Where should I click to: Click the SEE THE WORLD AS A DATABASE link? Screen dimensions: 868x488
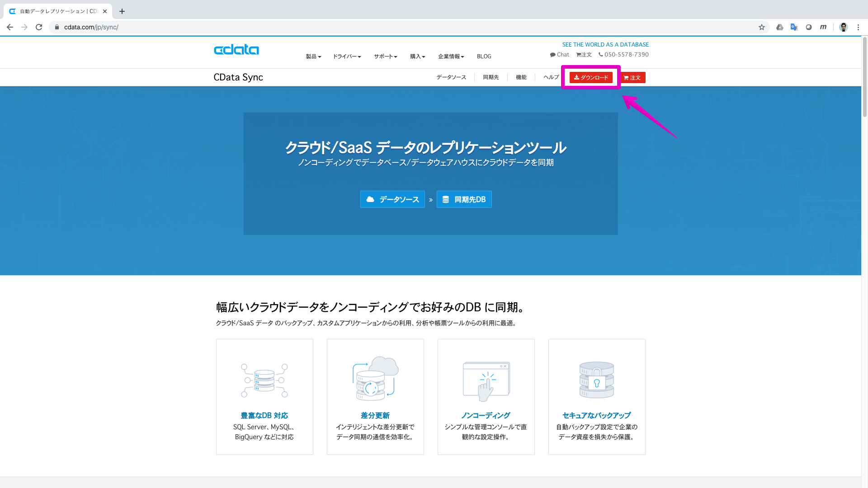(605, 44)
